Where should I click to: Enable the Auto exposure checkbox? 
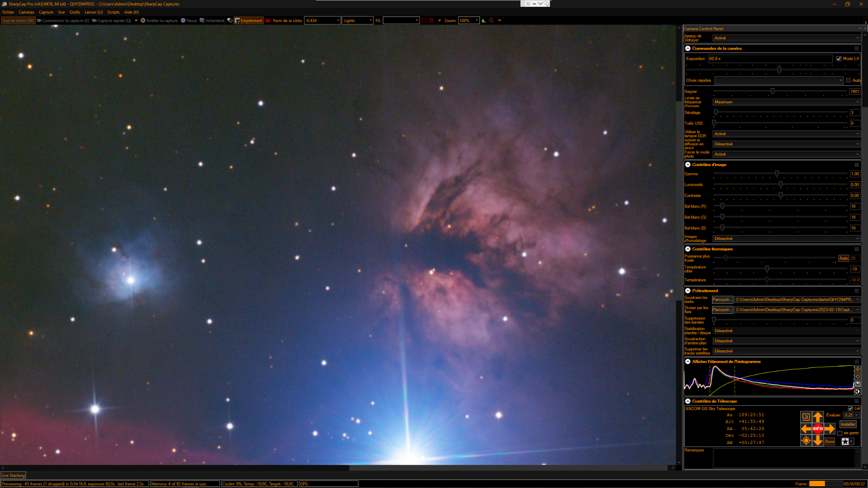click(849, 80)
